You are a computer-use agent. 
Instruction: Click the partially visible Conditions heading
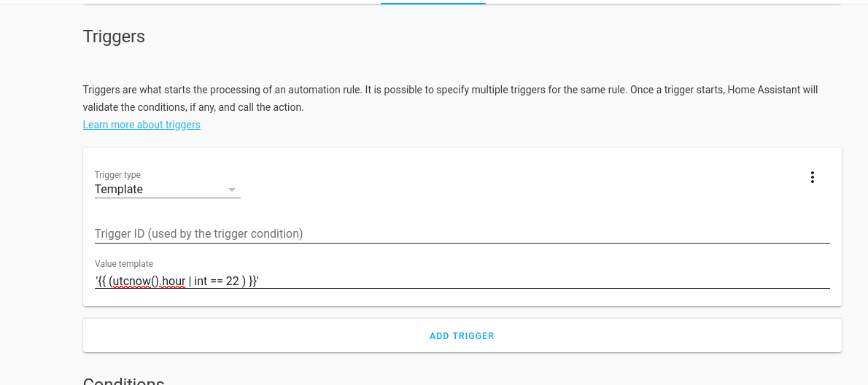point(123,381)
